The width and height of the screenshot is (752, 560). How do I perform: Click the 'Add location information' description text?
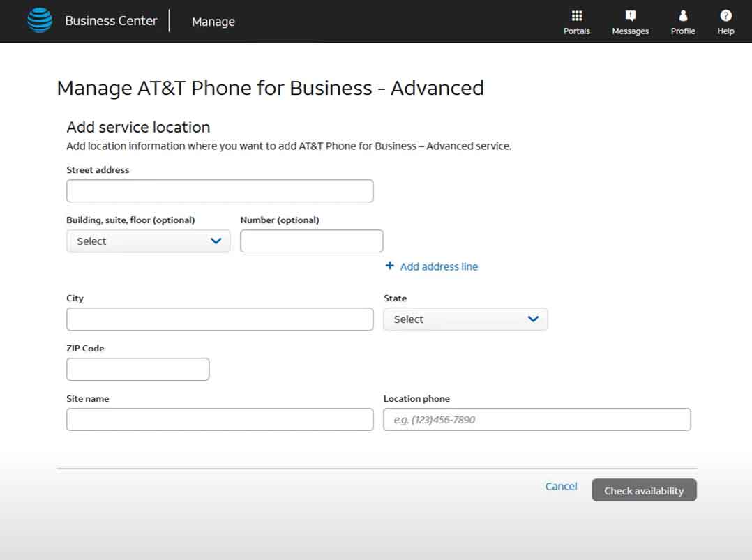[x=289, y=146]
